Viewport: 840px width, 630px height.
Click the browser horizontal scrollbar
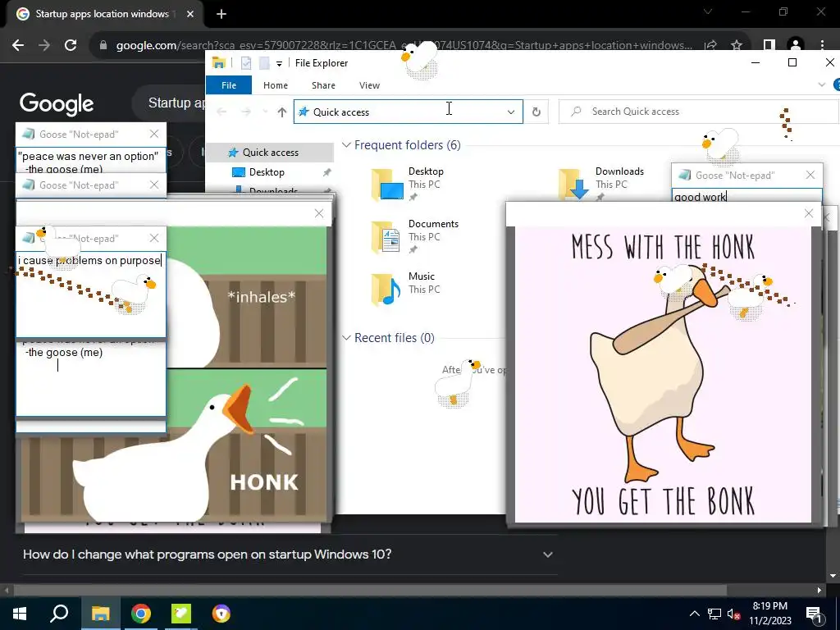[x=370, y=591]
